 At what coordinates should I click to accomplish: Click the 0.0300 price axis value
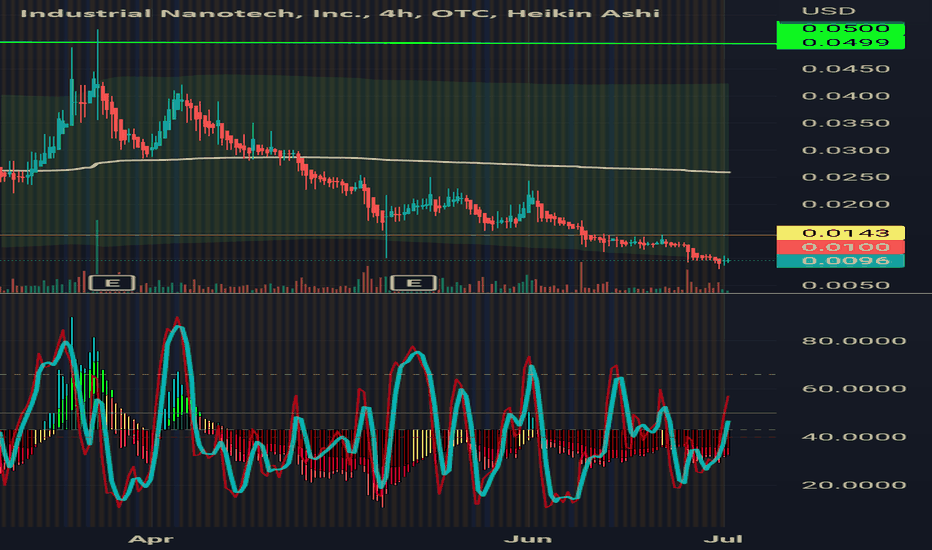coord(845,150)
